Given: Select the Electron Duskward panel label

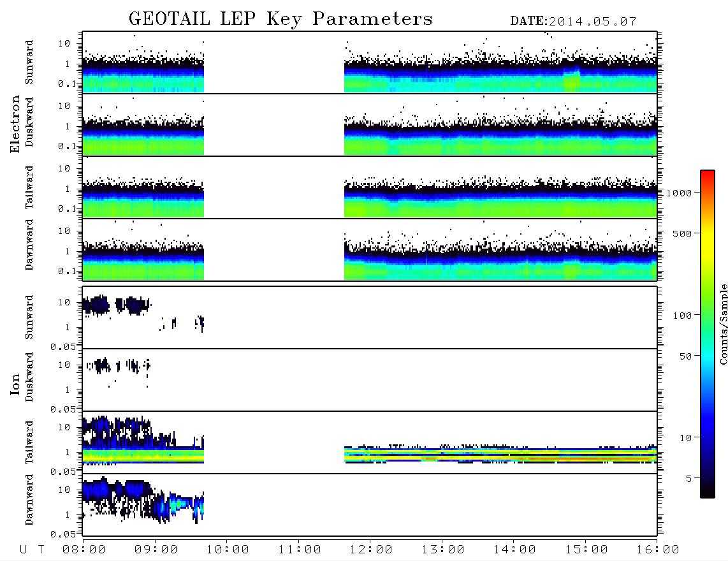Looking at the screenshot, I should coord(29,122).
